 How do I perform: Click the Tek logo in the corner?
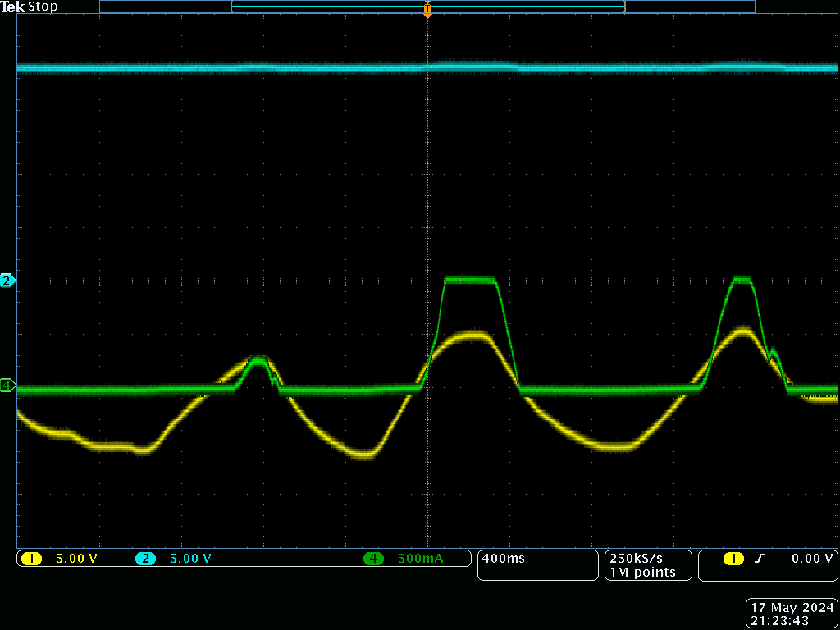click(14, 7)
